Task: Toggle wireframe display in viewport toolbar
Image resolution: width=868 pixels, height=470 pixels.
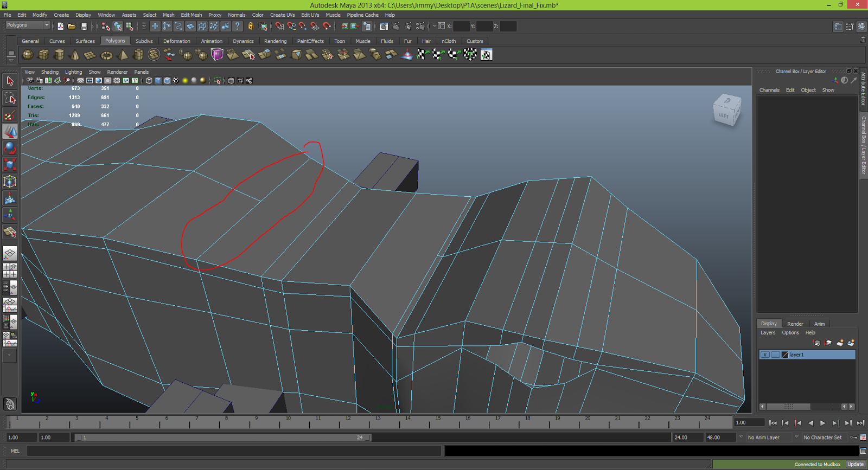Action: point(149,81)
